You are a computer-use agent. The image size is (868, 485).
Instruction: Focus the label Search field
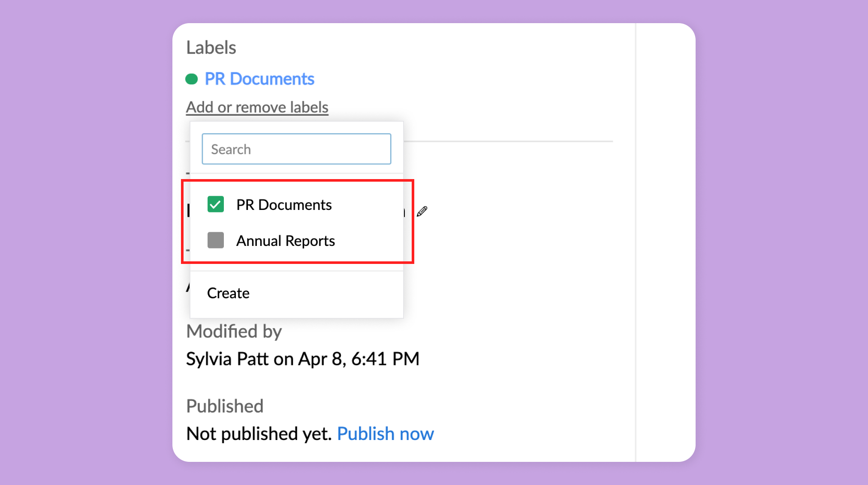(x=296, y=149)
